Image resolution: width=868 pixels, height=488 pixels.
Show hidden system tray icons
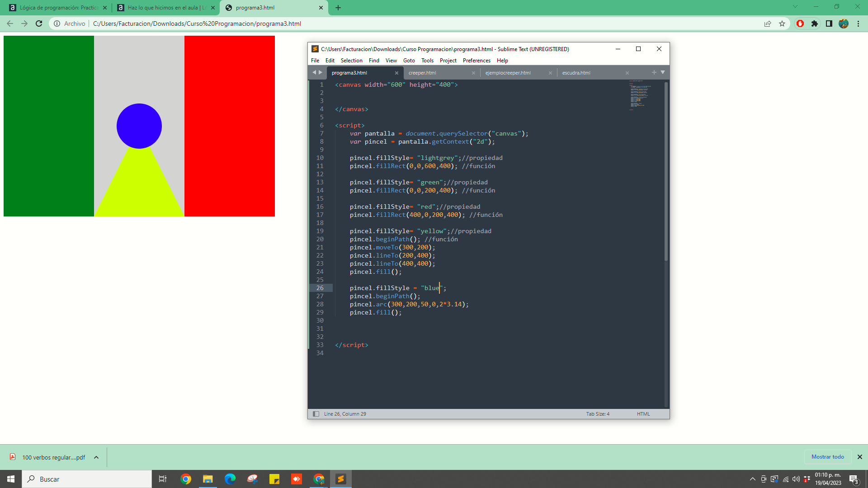click(x=752, y=479)
